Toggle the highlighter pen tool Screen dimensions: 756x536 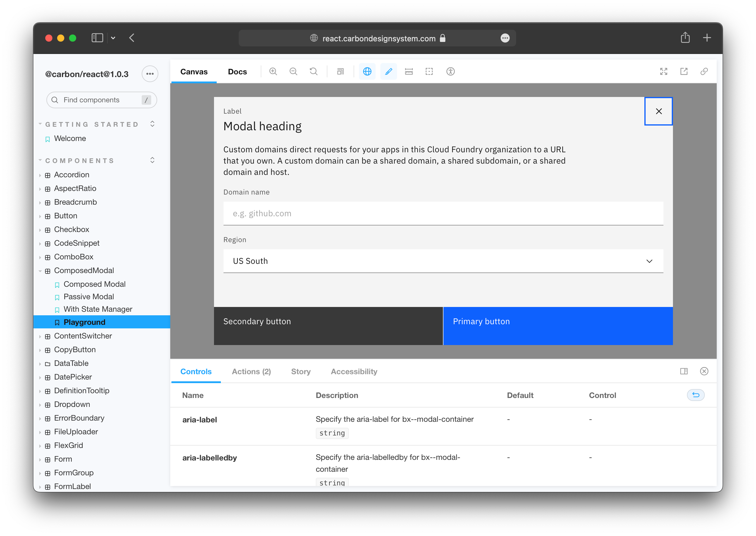tap(388, 72)
